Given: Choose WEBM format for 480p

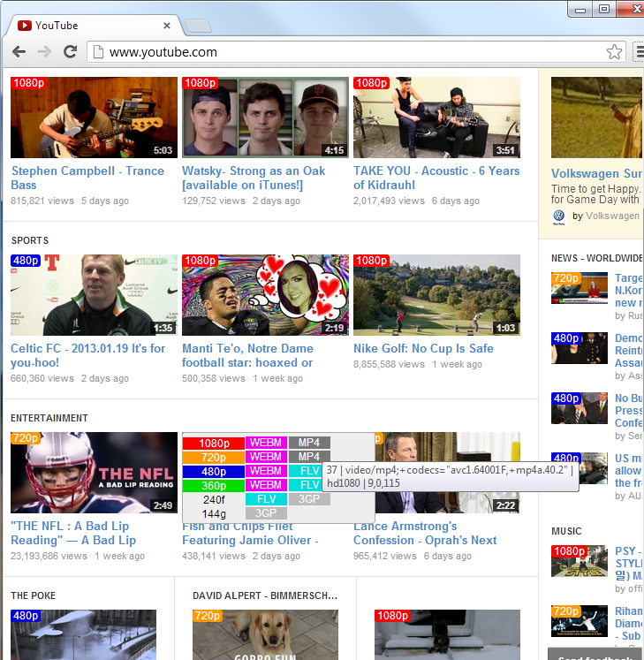Looking at the screenshot, I should click(x=266, y=471).
